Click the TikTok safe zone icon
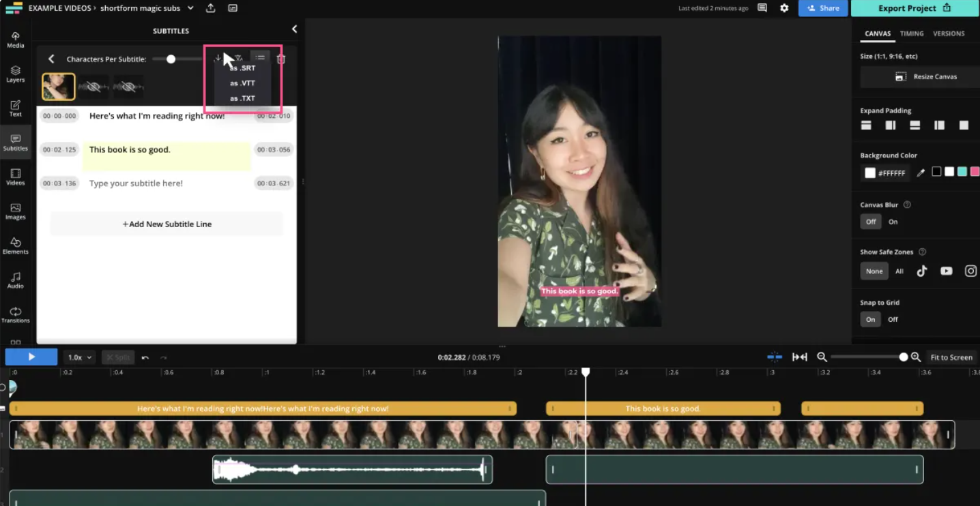This screenshot has height=506, width=980. point(921,271)
